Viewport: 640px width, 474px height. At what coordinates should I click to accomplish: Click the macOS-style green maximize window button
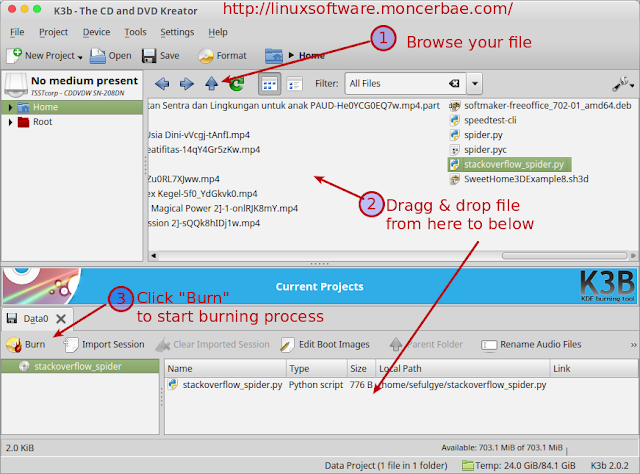[37, 9]
